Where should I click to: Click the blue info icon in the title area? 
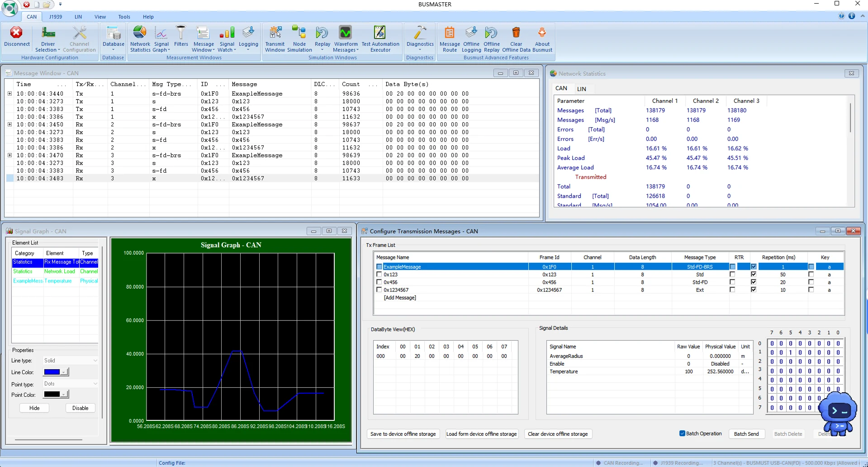pyautogui.click(x=852, y=16)
